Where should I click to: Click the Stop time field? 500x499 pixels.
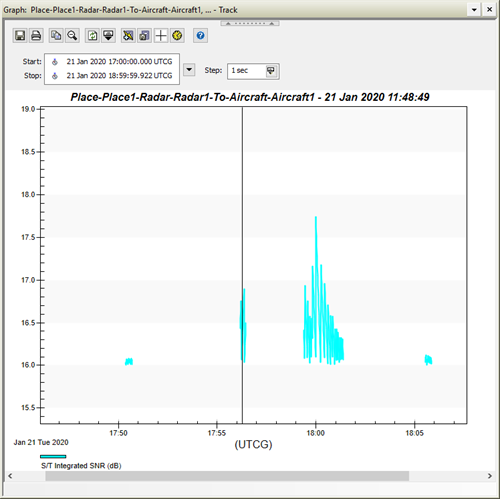(112, 76)
